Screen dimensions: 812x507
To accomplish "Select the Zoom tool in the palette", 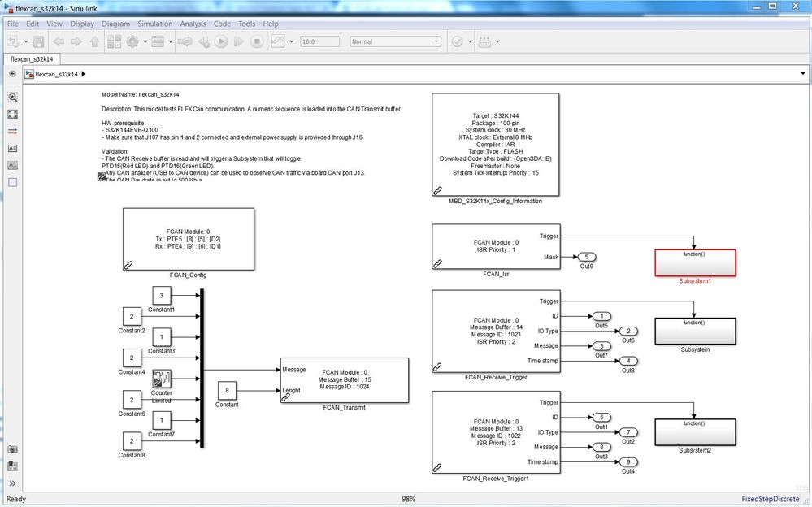I will coord(12,97).
